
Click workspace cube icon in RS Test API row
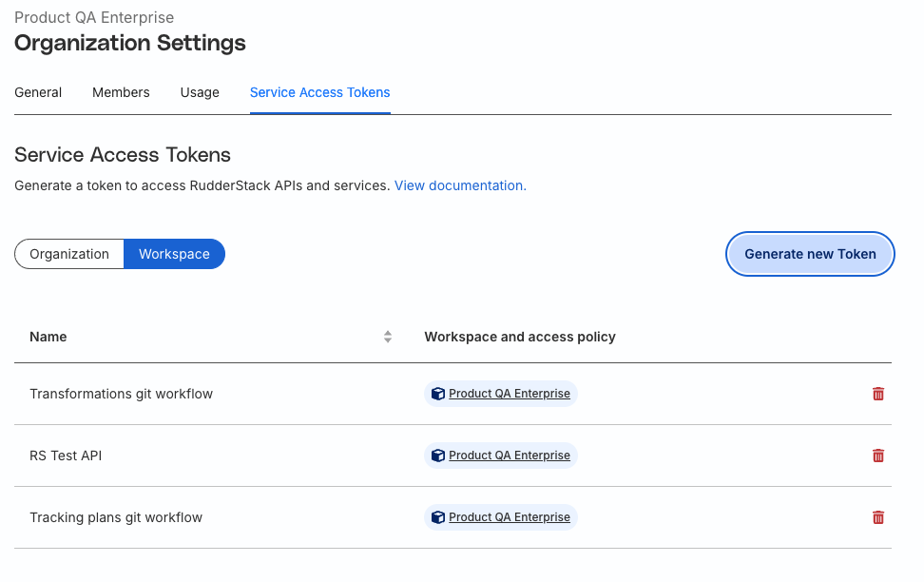438,456
